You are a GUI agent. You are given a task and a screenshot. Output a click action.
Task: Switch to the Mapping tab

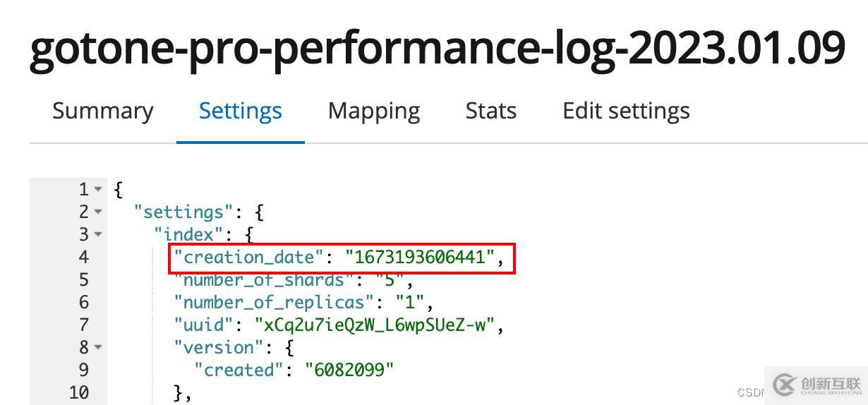(x=374, y=111)
